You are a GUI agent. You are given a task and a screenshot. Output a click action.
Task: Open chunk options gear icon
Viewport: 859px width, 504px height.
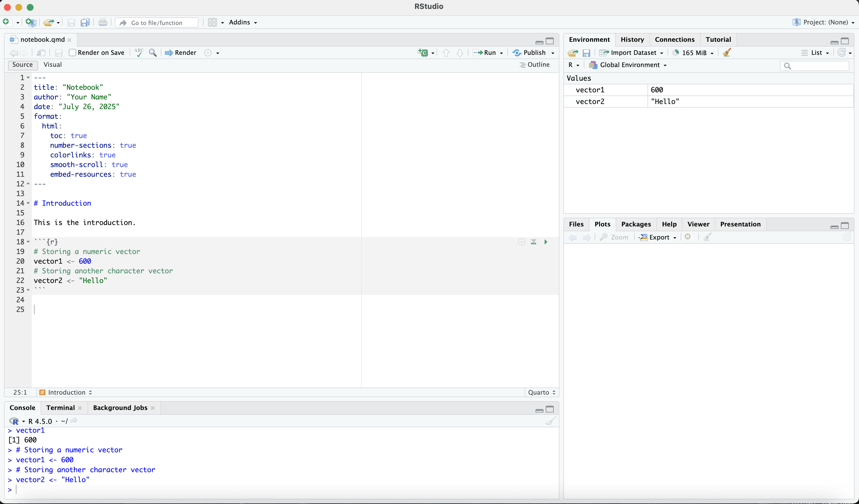pyautogui.click(x=521, y=242)
